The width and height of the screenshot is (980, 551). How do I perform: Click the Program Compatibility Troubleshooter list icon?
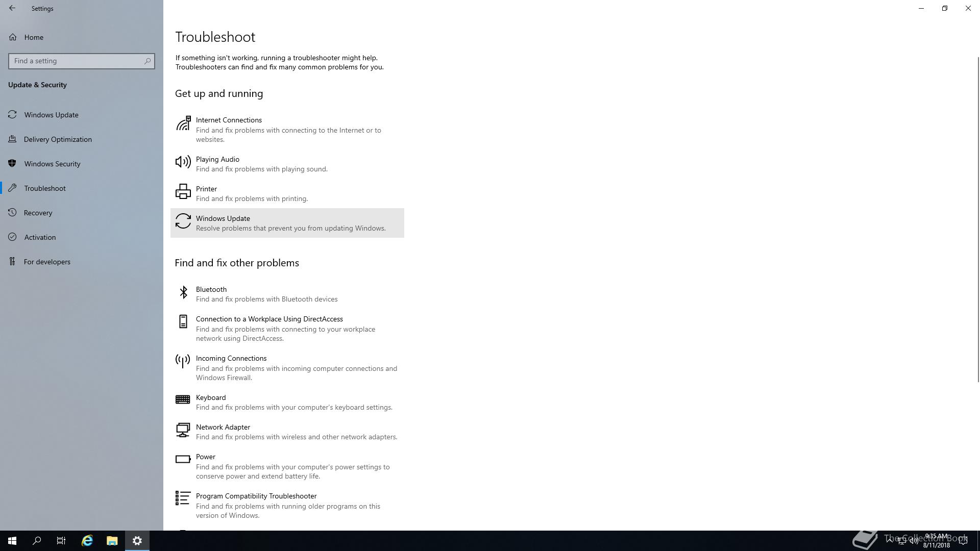pyautogui.click(x=183, y=498)
